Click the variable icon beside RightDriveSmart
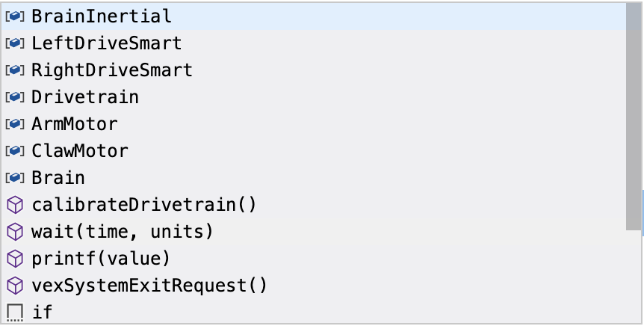The image size is (644, 326). [x=15, y=70]
